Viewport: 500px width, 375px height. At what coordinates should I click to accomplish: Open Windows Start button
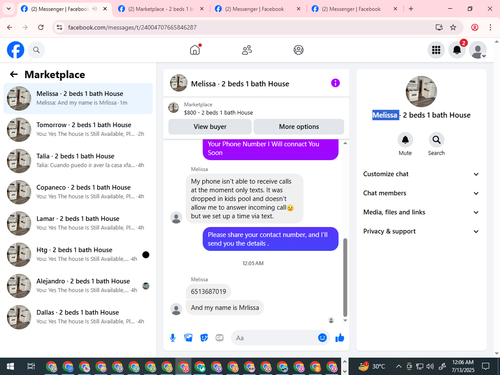tap(10, 367)
